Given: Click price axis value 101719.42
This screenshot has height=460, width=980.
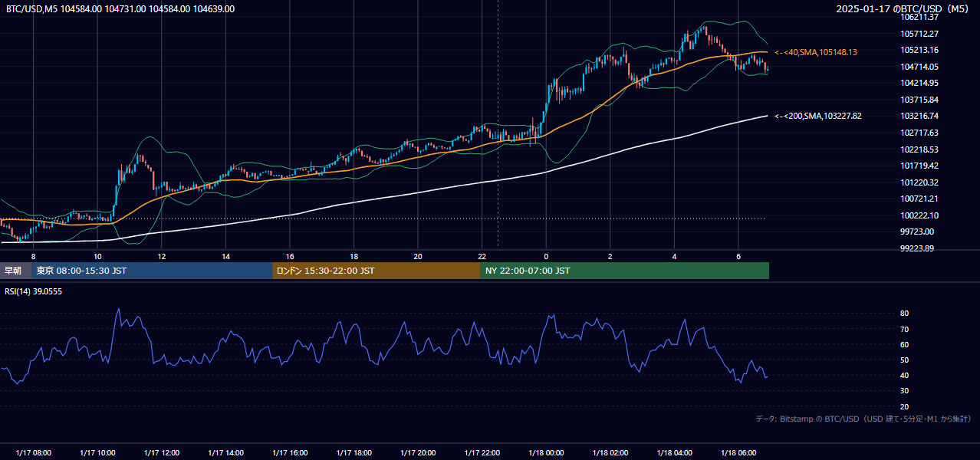Looking at the screenshot, I should [920, 166].
